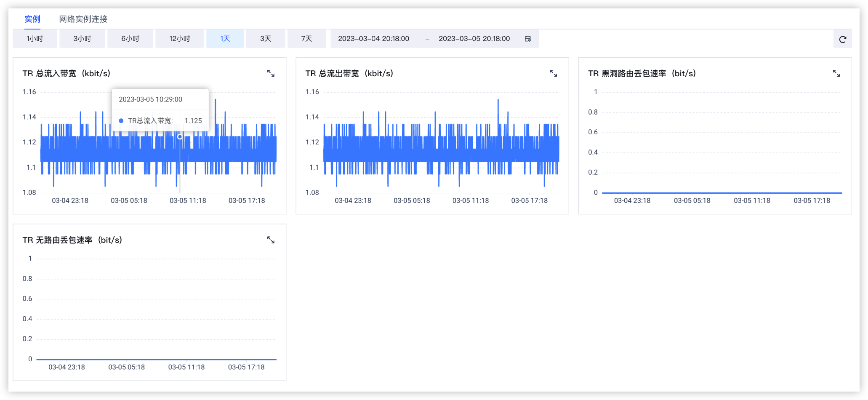This screenshot has width=868, height=400.
Task: Click the 0.4 axis label on 无路由丢包 chart
Action: coord(27,319)
